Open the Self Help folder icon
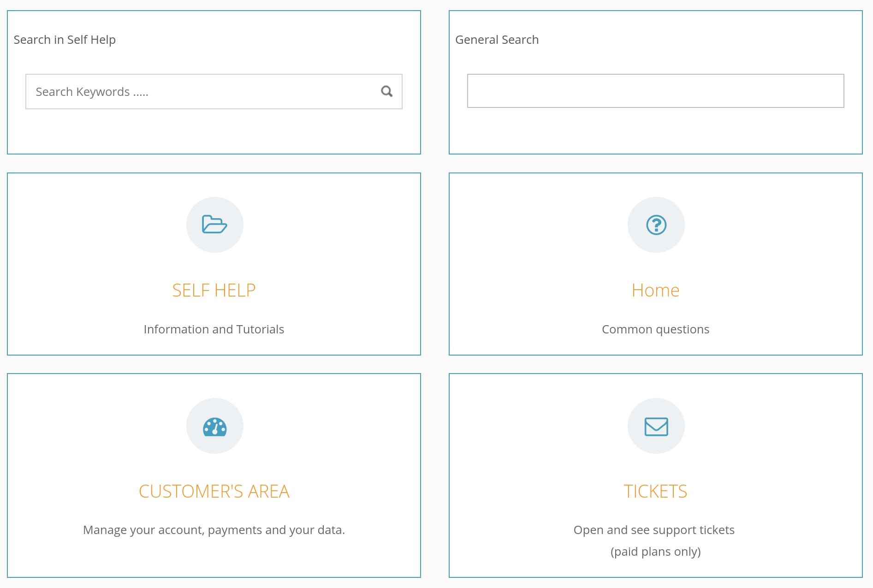This screenshot has width=873, height=588. coord(214,225)
